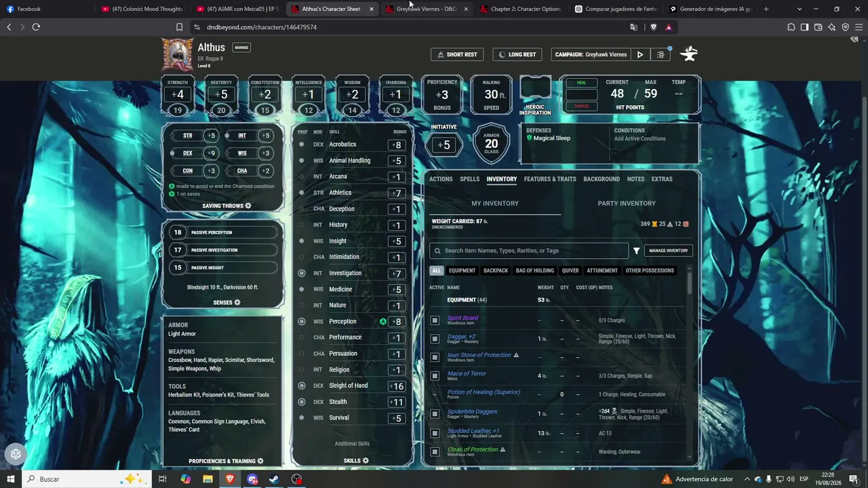Toggle active checkbox for Mace of Terror

coord(435,376)
